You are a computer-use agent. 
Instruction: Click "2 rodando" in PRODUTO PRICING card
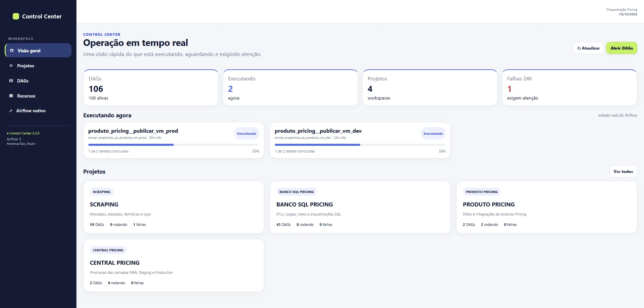pos(489,225)
